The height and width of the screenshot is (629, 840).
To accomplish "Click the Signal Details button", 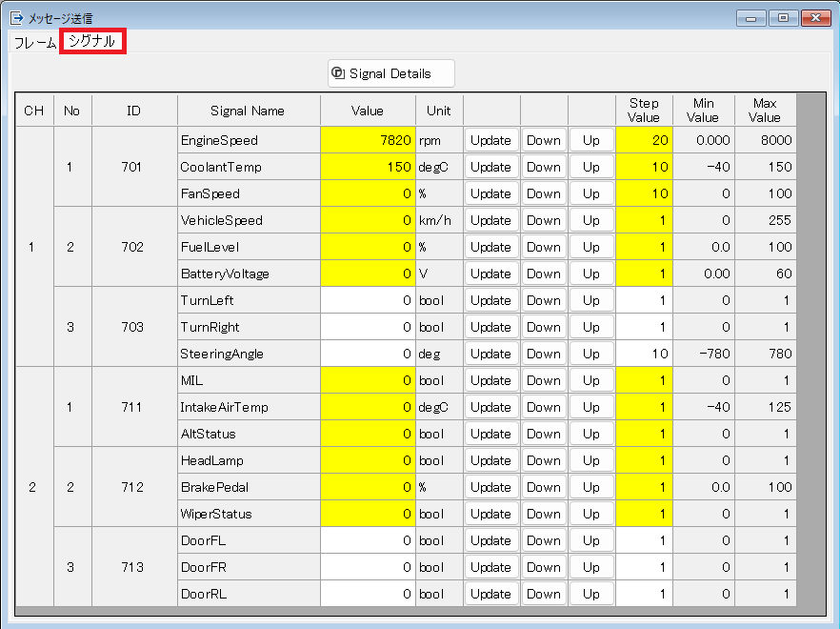I will tap(390, 73).
